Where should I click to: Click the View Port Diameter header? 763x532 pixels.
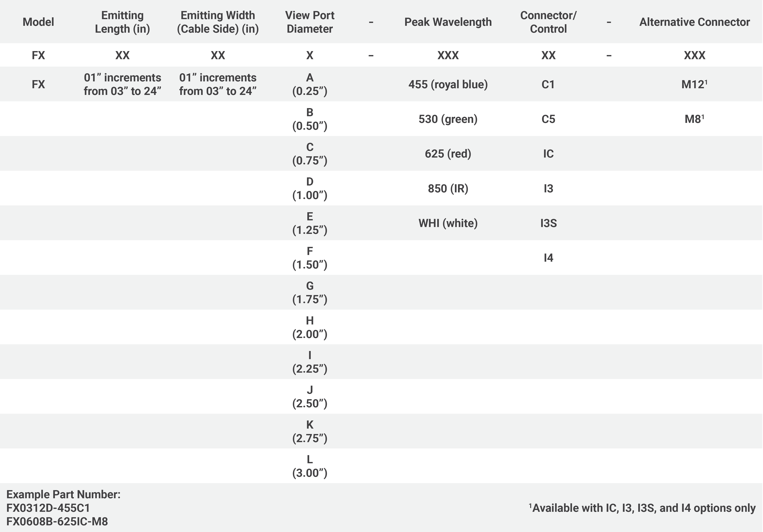pos(309,22)
